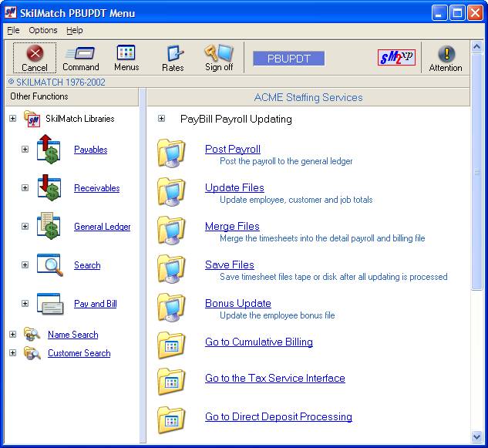Open the Update Files link
Viewport: 488px width, 448px height.
point(234,187)
